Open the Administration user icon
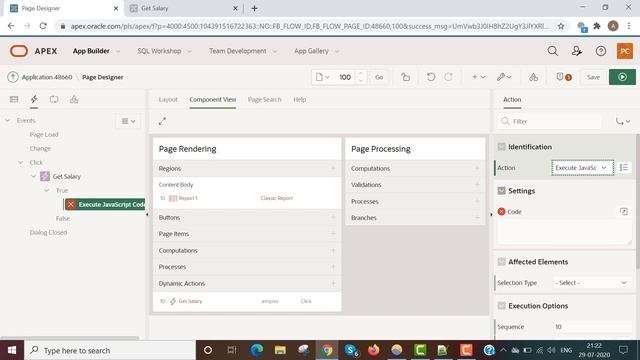 576,51
